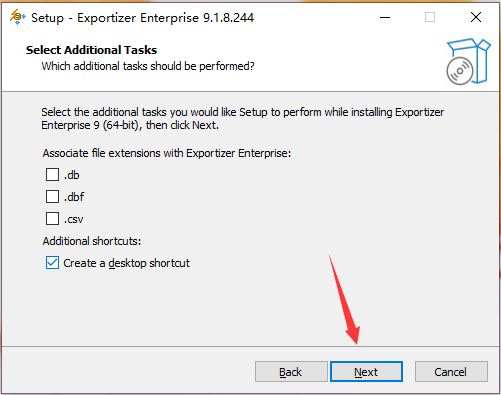The width and height of the screenshot is (501, 395).
Task: Click the Additional shortcuts group label
Action: coord(92,241)
